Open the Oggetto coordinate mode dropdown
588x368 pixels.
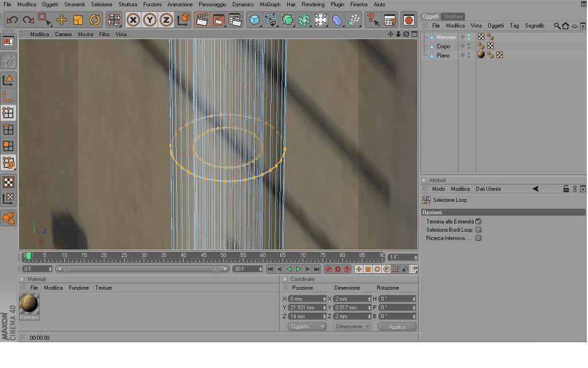pyautogui.click(x=307, y=327)
